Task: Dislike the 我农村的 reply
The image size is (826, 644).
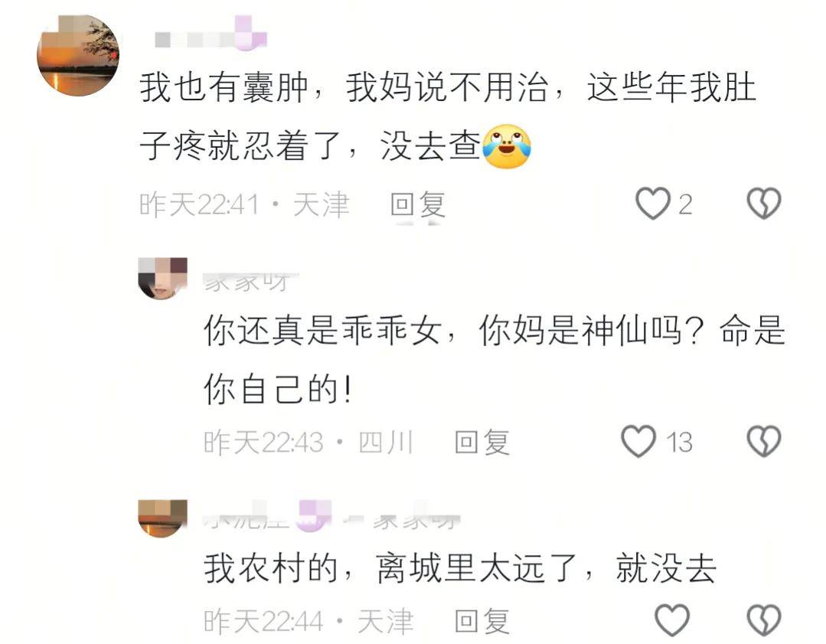Action: tap(764, 619)
